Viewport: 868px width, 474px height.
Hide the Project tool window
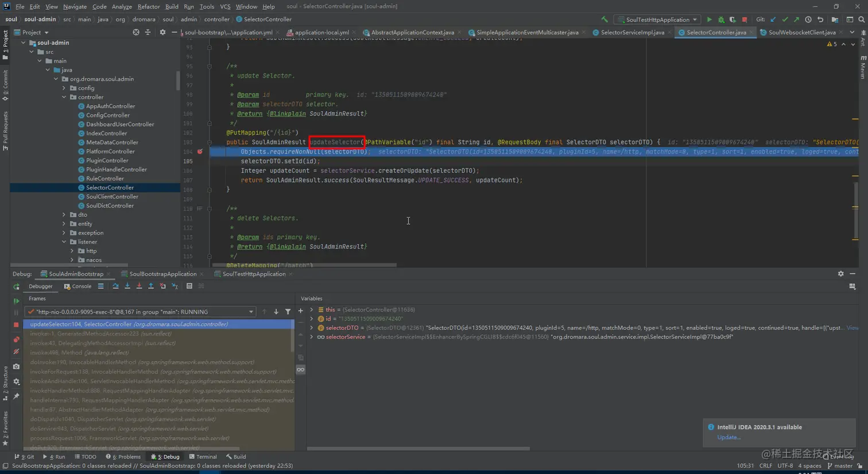click(x=174, y=32)
